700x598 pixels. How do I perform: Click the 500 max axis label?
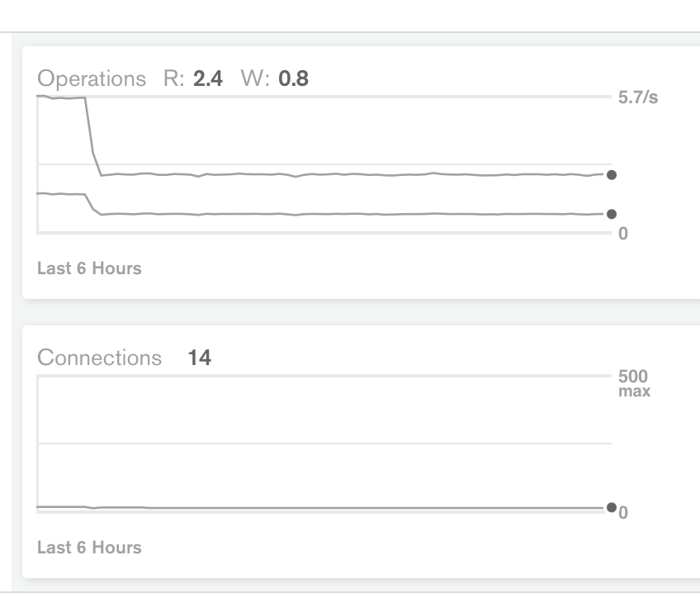(x=634, y=383)
